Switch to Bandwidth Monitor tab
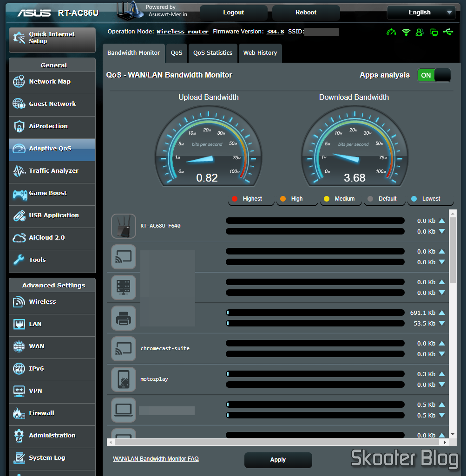This screenshot has width=466, height=476. coord(134,53)
